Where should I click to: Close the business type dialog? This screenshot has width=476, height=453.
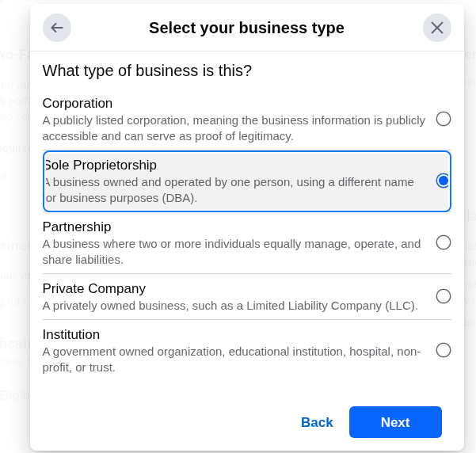[437, 28]
